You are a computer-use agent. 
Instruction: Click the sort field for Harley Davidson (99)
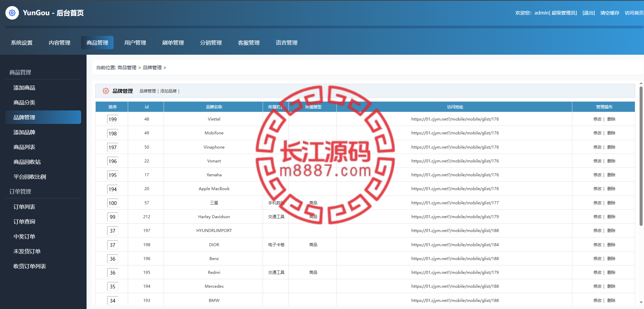tap(113, 217)
